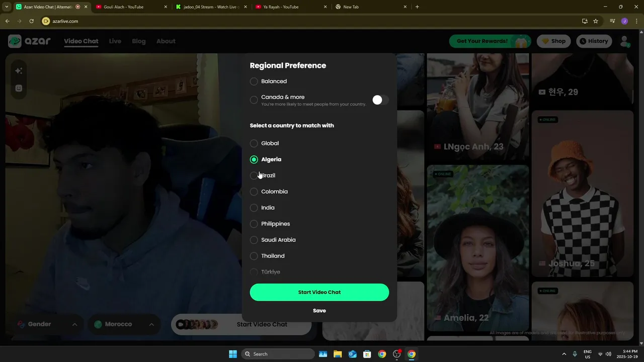Save the regional preference

[x=319, y=311]
